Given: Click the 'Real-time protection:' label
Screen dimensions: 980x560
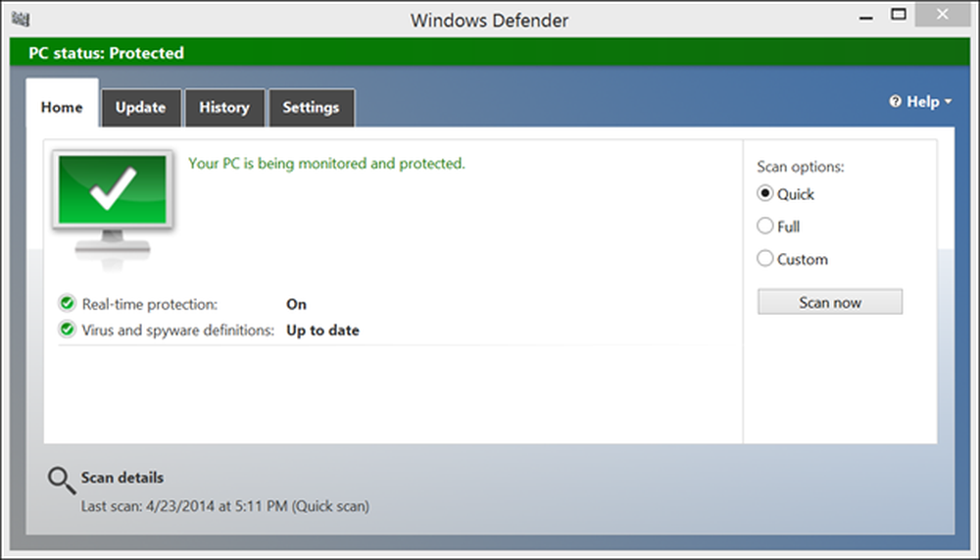Looking at the screenshot, I should (149, 304).
